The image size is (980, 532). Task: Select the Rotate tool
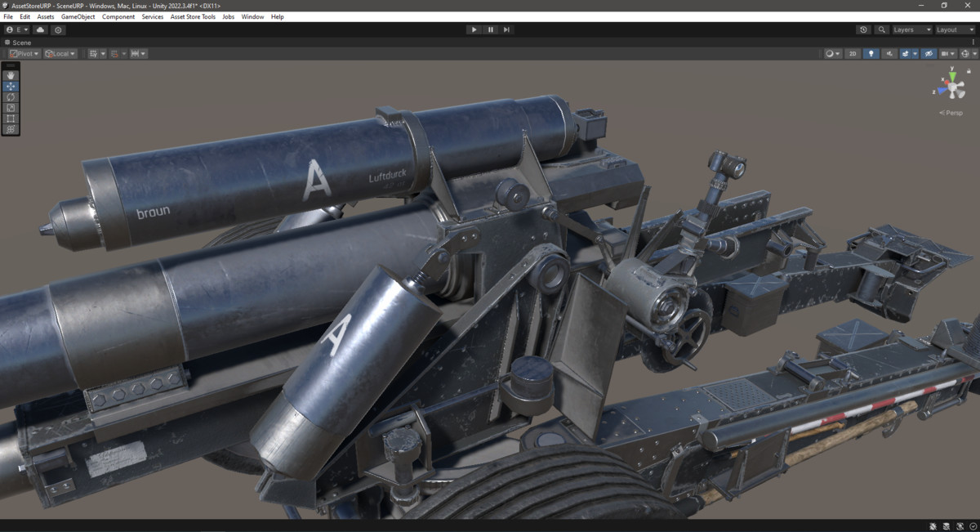(x=11, y=96)
